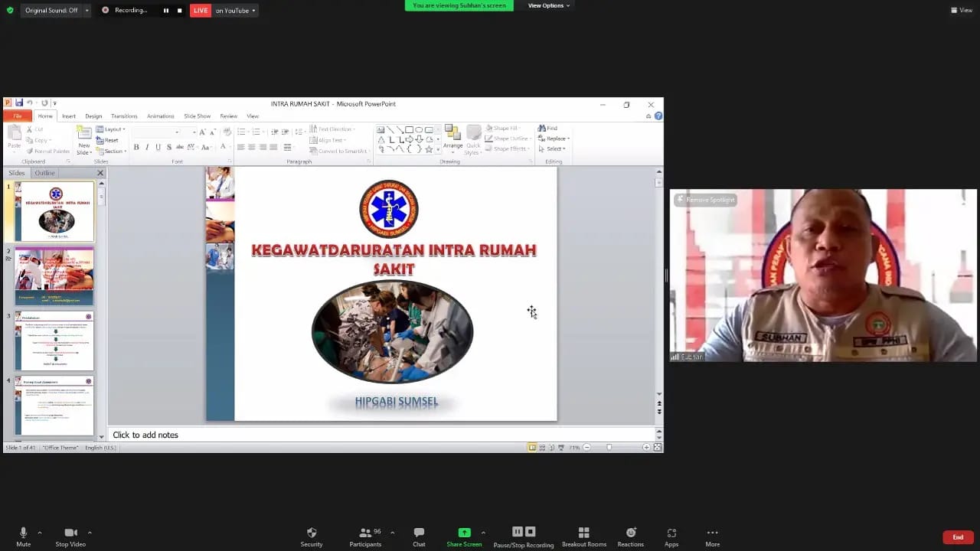This screenshot has width=980, height=551.
Task: Open the Security shield in Zoom toolbar
Action: coord(311,533)
